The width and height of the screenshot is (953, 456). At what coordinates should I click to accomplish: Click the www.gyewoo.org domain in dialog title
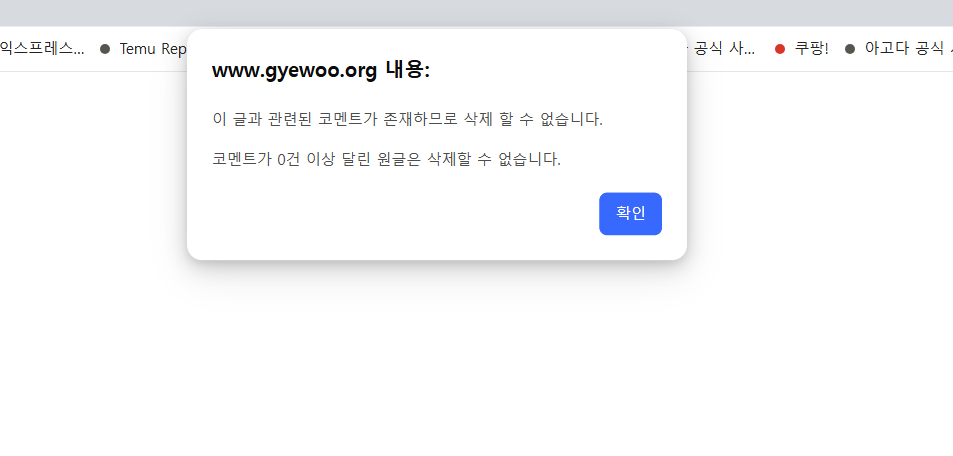(x=294, y=71)
